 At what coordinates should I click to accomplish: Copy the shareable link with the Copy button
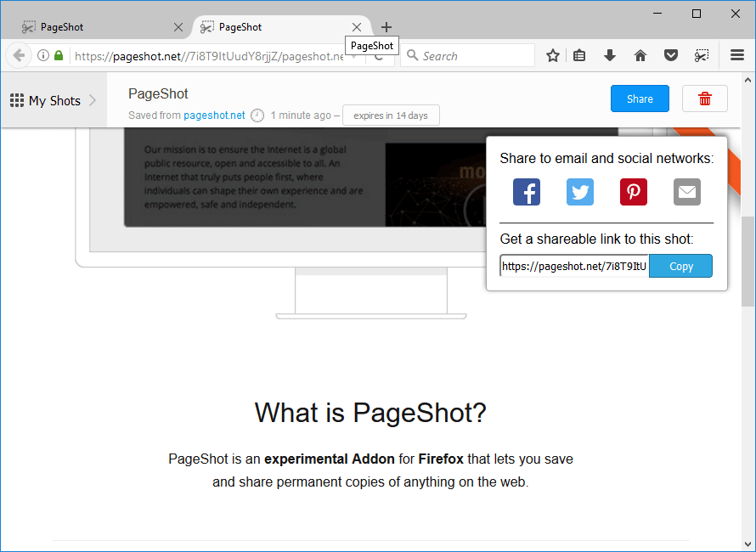click(x=680, y=266)
